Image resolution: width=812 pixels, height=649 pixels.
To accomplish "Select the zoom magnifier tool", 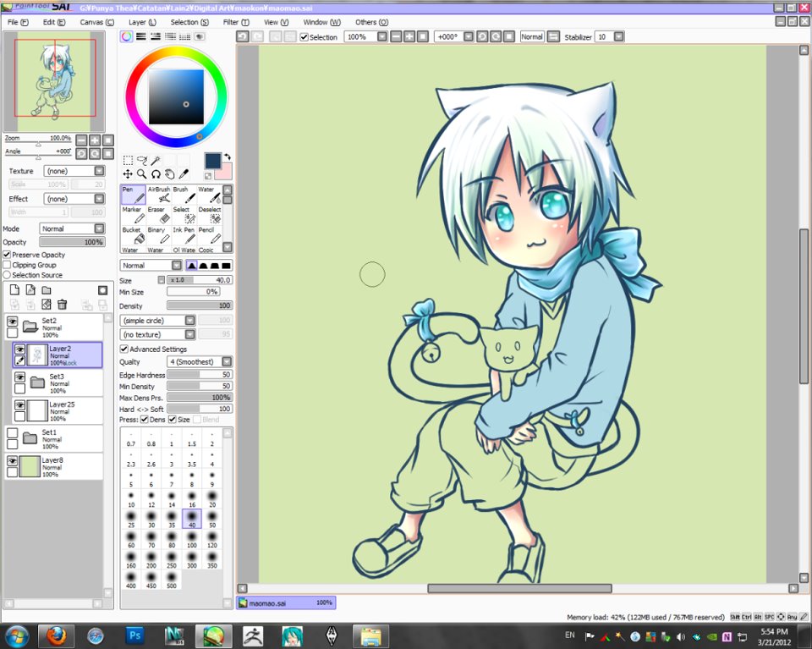I will [141, 174].
